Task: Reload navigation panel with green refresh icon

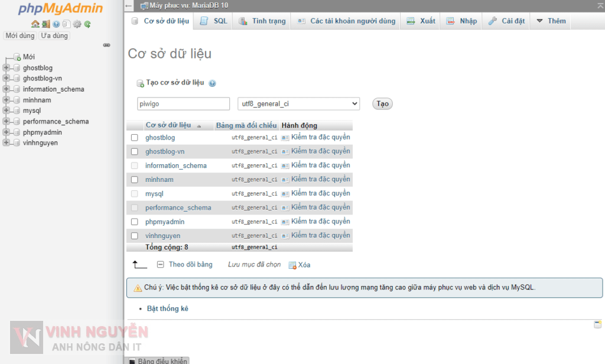Action: [87, 24]
